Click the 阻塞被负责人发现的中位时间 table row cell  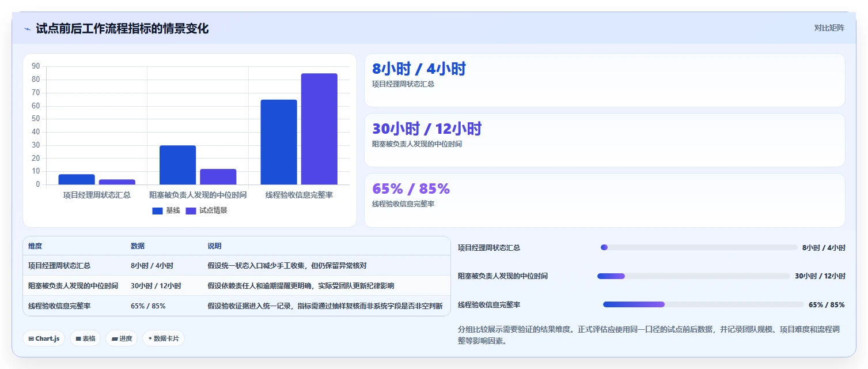coord(73,286)
